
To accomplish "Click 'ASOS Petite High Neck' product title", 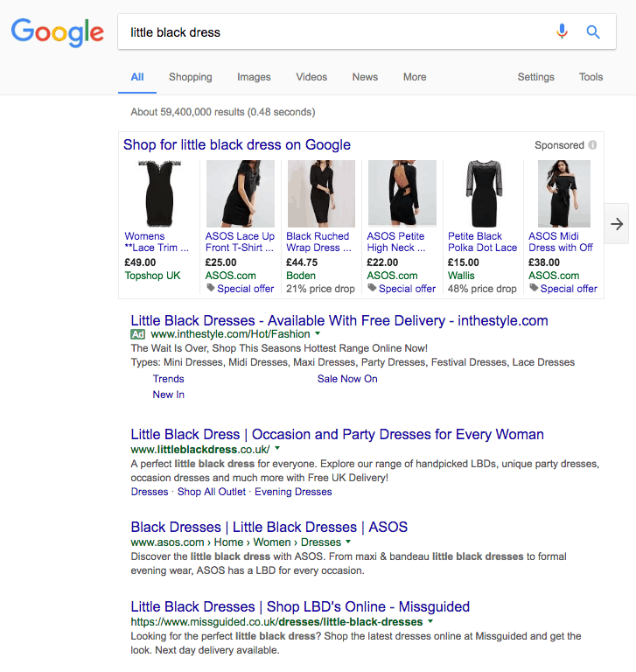I will (396, 242).
